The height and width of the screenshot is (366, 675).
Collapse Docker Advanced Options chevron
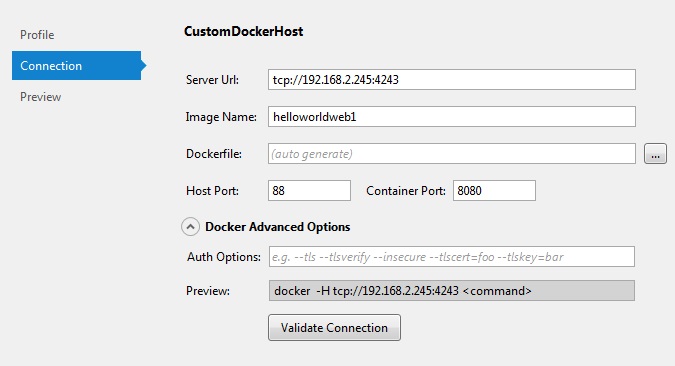point(190,227)
